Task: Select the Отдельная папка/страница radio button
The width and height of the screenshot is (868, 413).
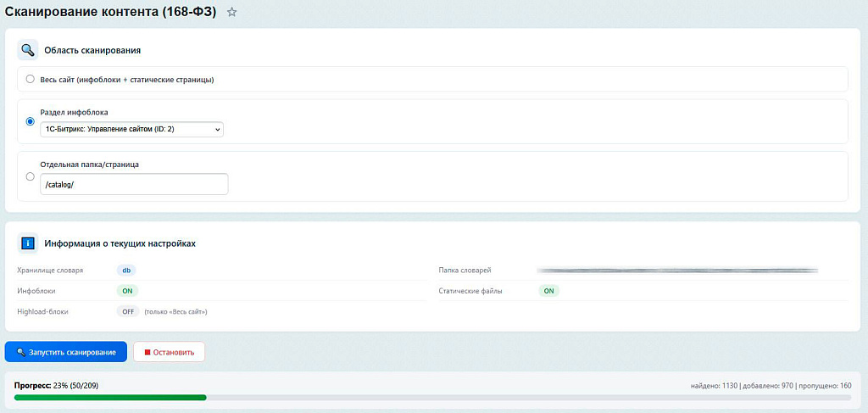Action: point(31,176)
